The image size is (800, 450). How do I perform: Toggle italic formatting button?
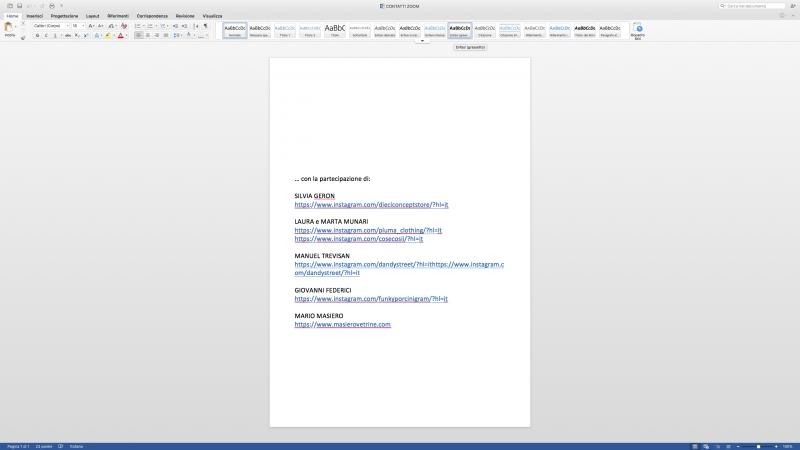tap(46, 36)
